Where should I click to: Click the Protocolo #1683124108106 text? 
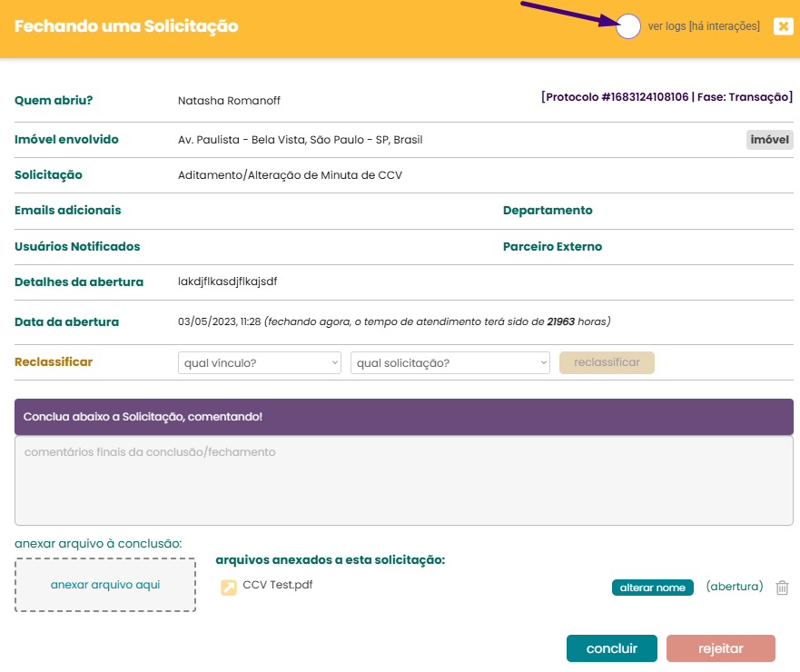click(x=666, y=97)
